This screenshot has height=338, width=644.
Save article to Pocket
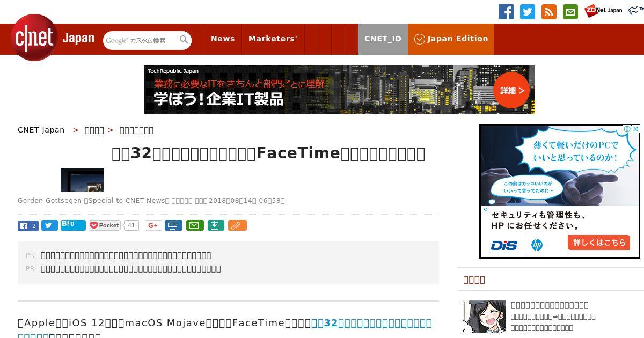click(105, 225)
